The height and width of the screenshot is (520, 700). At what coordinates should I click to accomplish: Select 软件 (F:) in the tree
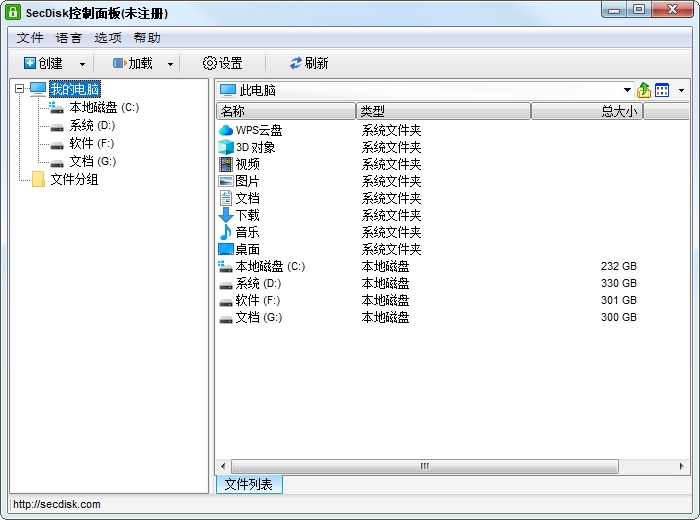pyautogui.click(x=92, y=143)
